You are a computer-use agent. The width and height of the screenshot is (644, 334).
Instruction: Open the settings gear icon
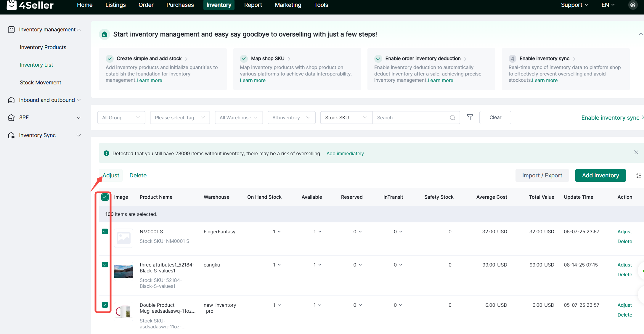633,5
